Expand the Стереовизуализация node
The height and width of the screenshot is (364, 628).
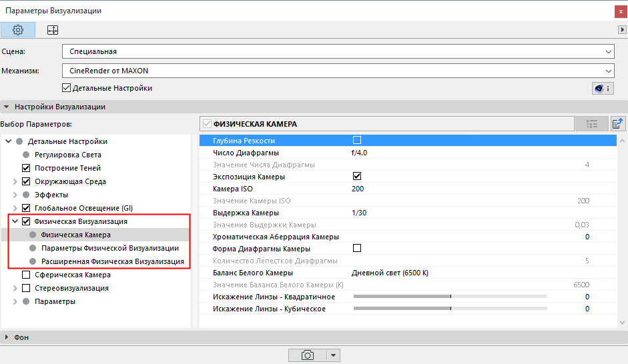tap(15, 288)
